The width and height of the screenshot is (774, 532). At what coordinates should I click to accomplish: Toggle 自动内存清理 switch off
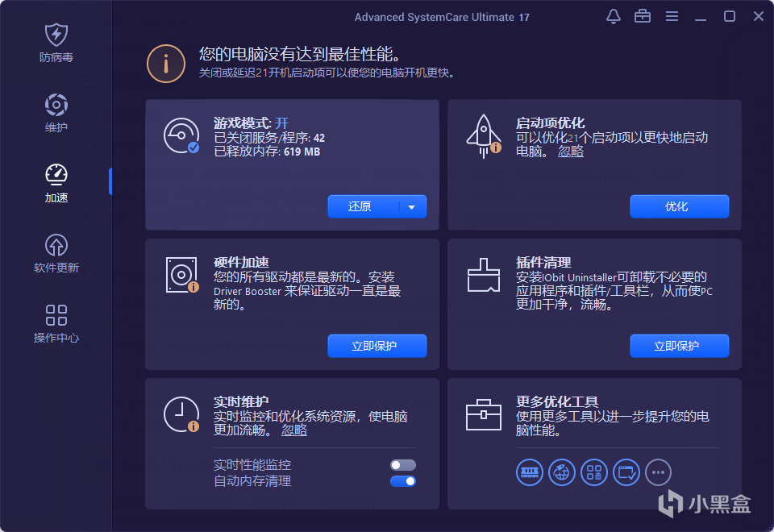(x=403, y=481)
